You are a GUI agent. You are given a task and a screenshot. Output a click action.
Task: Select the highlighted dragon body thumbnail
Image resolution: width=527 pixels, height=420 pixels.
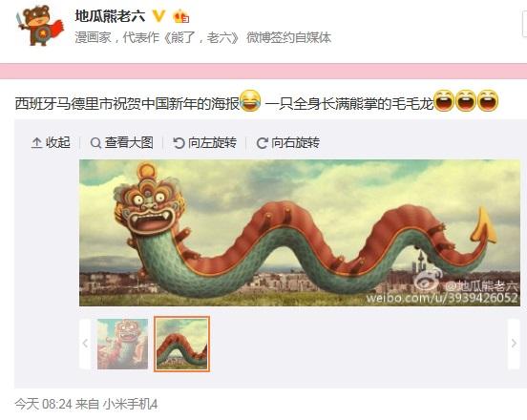tap(181, 344)
